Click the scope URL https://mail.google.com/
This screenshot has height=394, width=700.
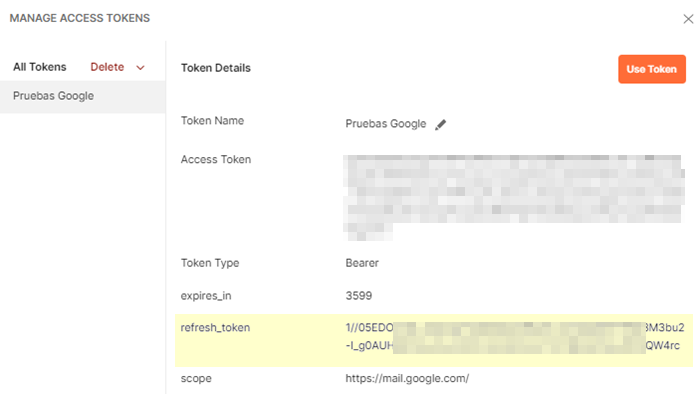[407, 378]
